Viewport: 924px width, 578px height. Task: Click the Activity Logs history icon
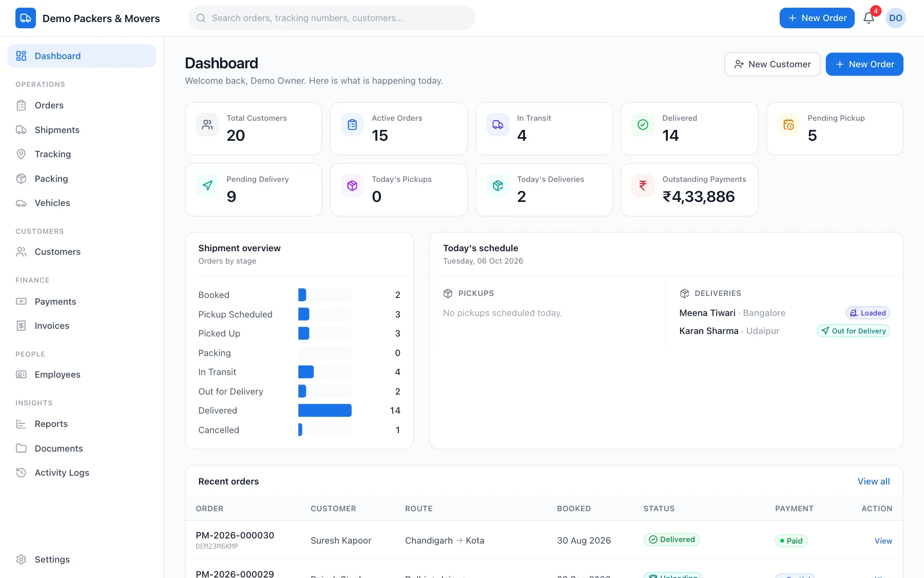pyautogui.click(x=21, y=473)
